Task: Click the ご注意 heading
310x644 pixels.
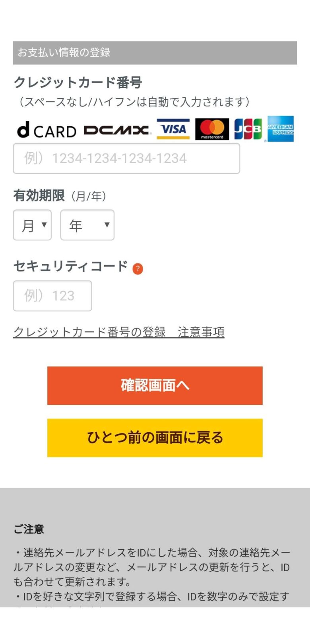Action: coord(29,529)
